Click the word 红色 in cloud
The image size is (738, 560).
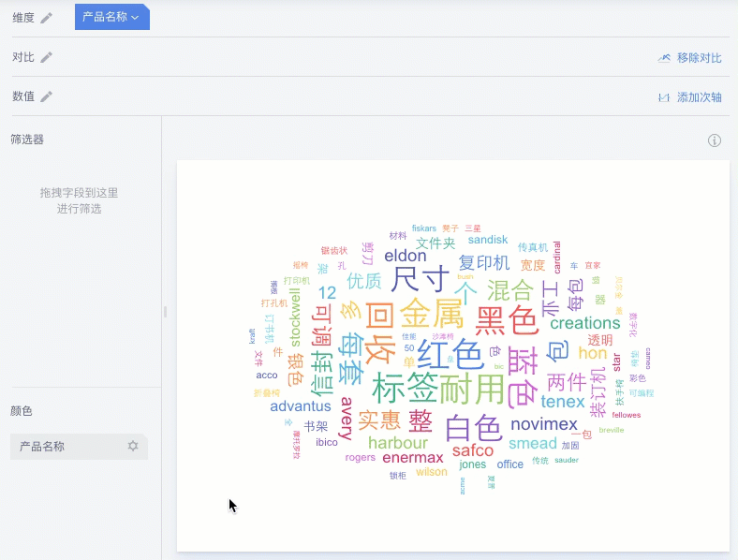click(450, 354)
